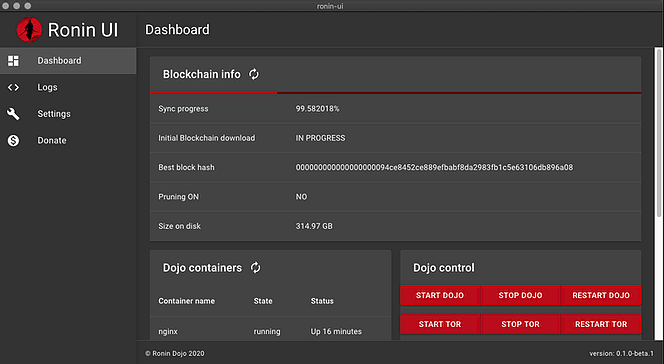Click the STOP TOR button
664x364 pixels.
(x=520, y=324)
